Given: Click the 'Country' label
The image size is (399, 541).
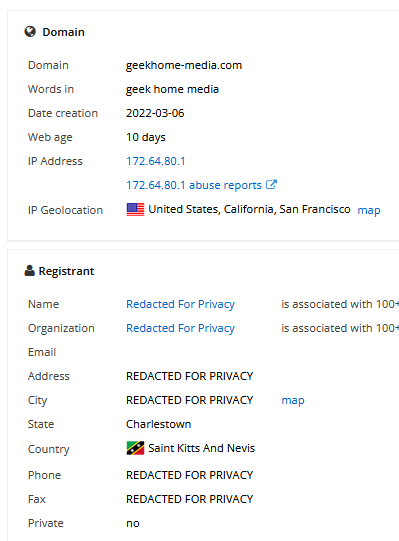Looking at the screenshot, I should point(49,449).
